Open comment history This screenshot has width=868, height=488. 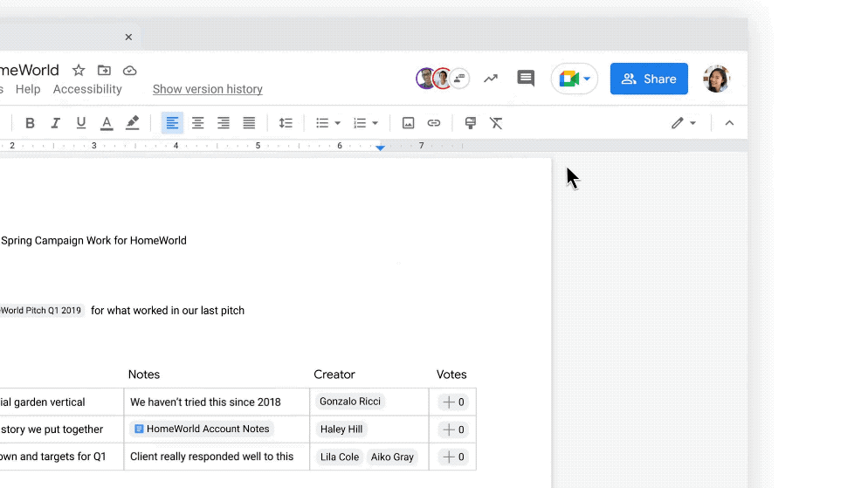click(x=526, y=79)
